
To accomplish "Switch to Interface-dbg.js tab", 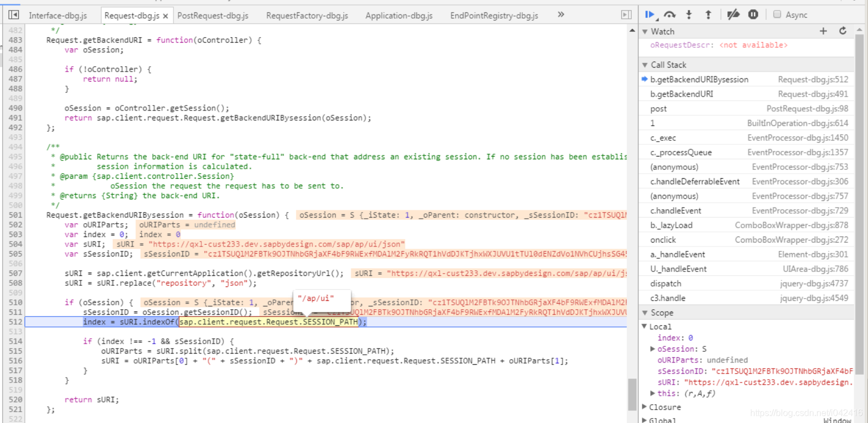I will pyautogui.click(x=58, y=16).
